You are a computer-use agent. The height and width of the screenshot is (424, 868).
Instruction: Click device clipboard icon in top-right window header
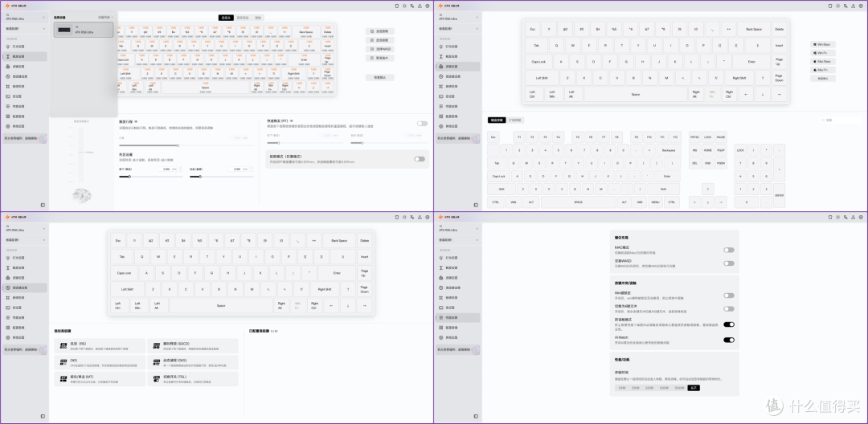point(830,6)
